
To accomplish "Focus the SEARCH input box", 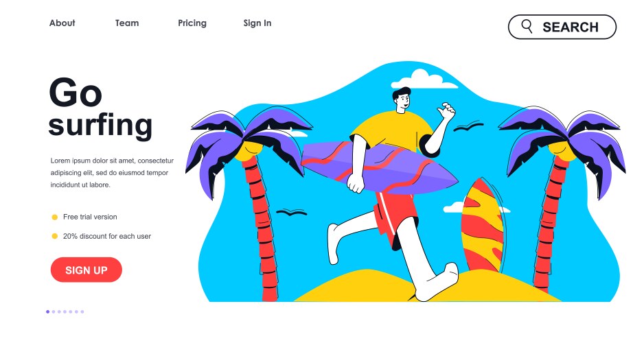I will pyautogui.click(x=562, y=27).
